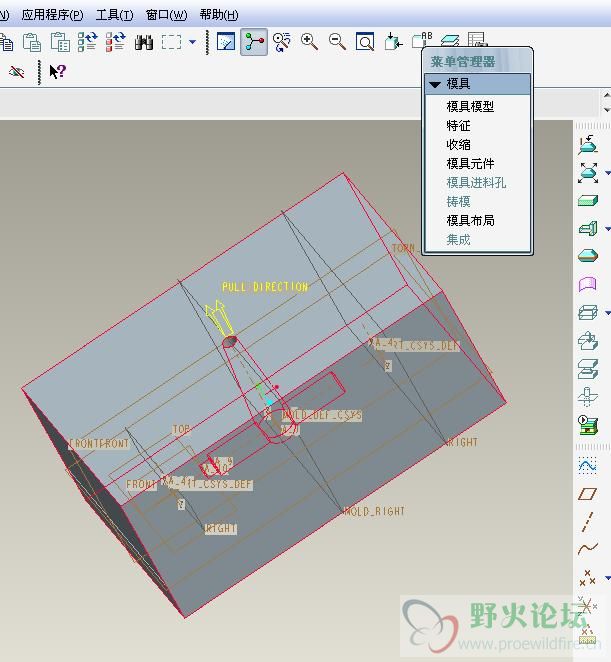Click the Automatic Workpiece icon
This screenshot has height=662, width=611.
point(588,201)
